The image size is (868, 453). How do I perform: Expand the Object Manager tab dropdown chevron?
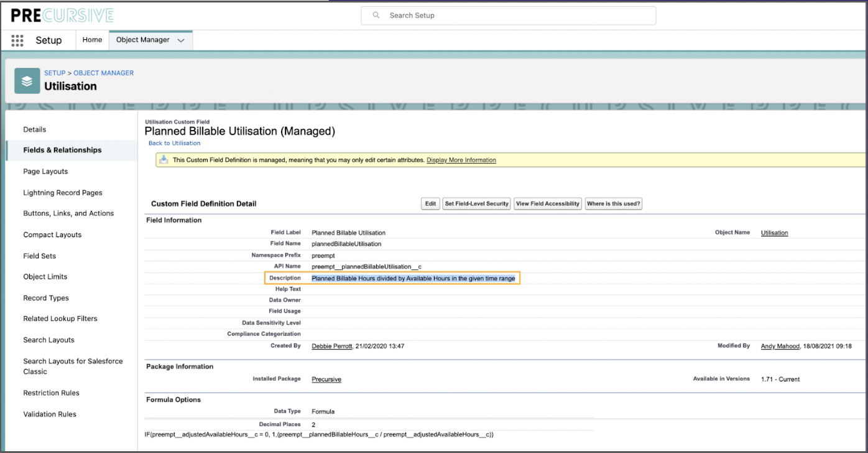coord(181,40)
